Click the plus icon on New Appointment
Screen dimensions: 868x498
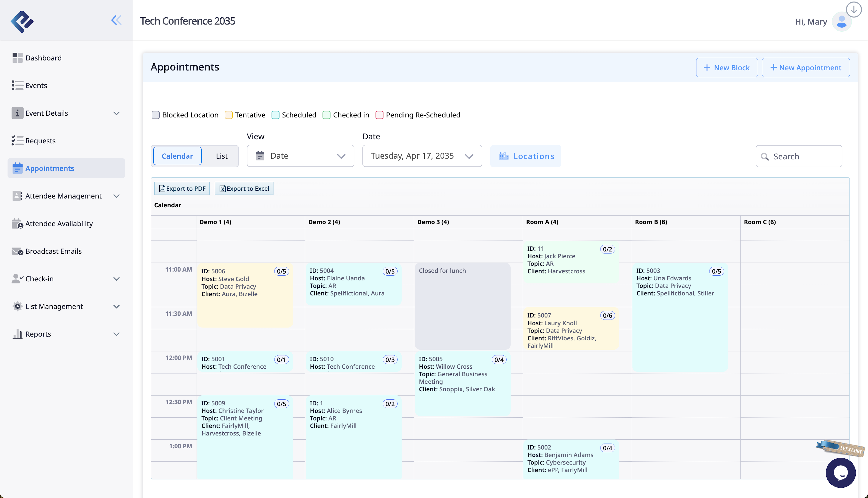click(x=774, y=67)
